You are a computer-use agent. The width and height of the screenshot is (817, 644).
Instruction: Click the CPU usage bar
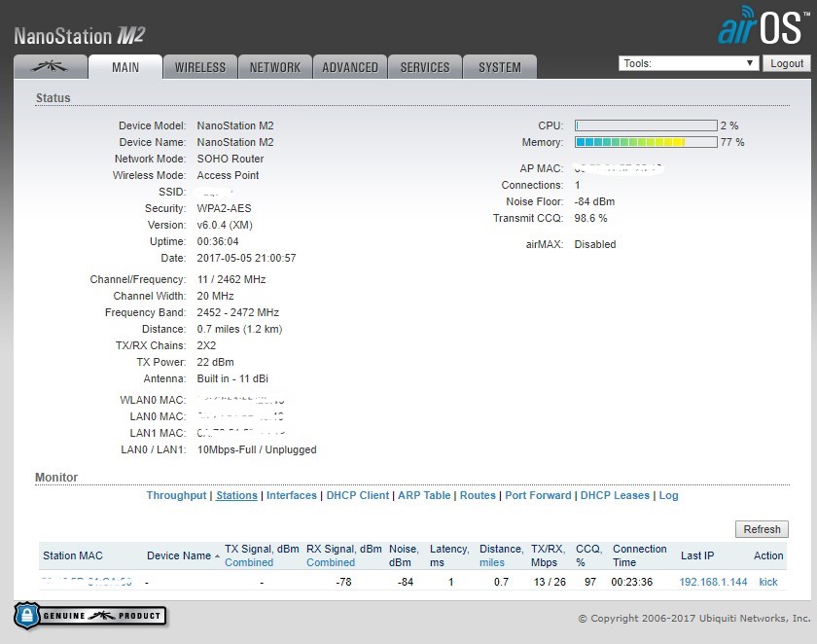click(646, 125)
